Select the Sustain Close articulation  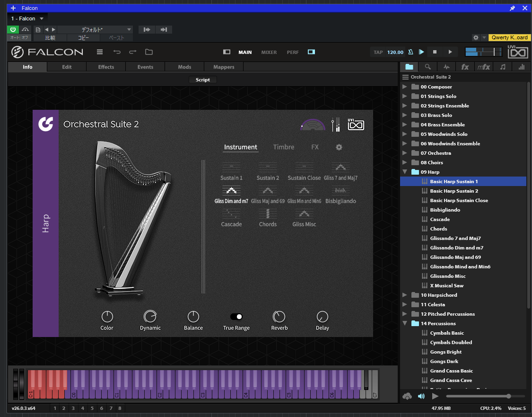pos(304,172)
